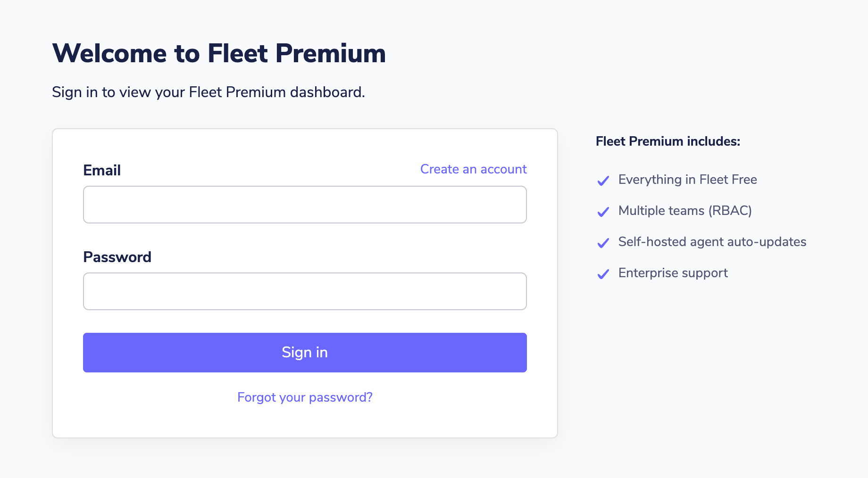Select the Enterprise support feature item

(x=673, y=273)
